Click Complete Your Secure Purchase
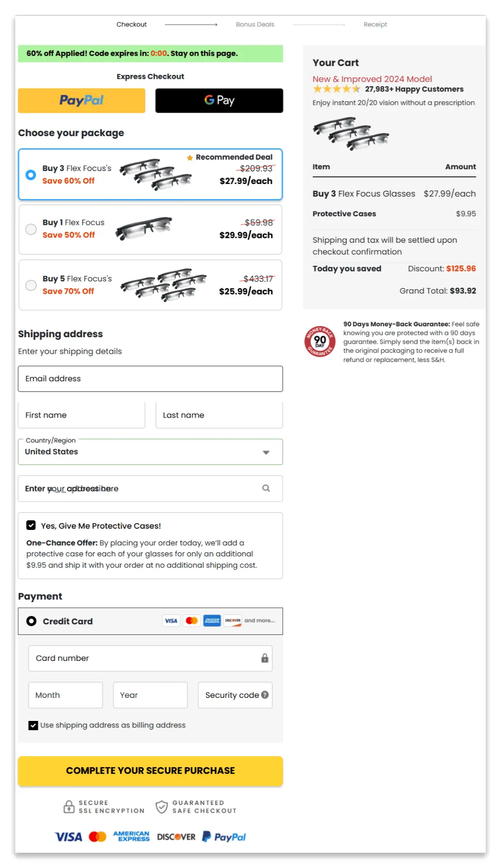 click(150, 771)
